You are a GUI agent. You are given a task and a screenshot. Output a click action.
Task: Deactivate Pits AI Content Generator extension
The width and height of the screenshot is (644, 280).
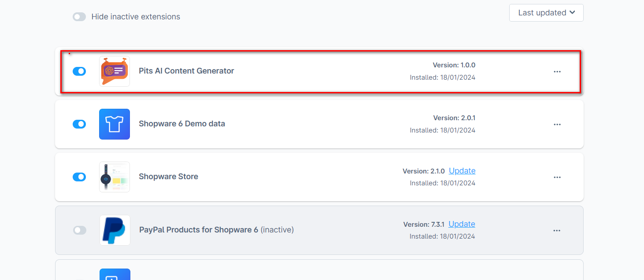pos(79,71)
